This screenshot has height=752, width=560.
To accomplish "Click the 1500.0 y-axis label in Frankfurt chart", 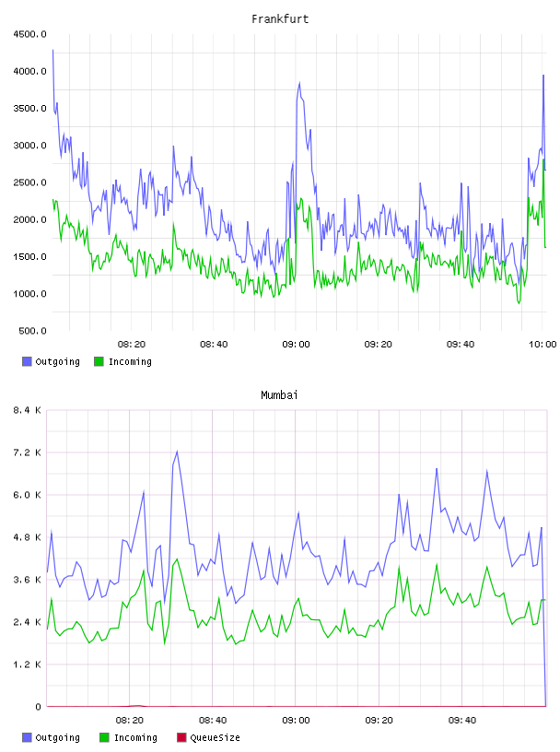I will pos(29,256).
